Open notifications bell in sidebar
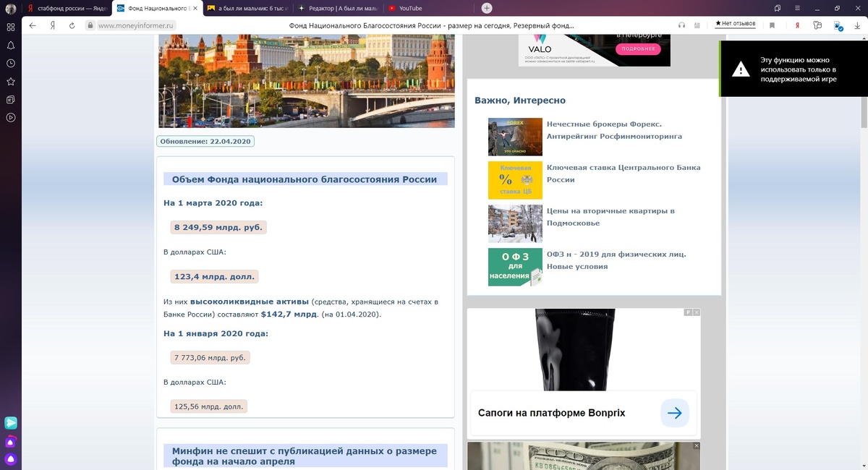 [11, 45]
